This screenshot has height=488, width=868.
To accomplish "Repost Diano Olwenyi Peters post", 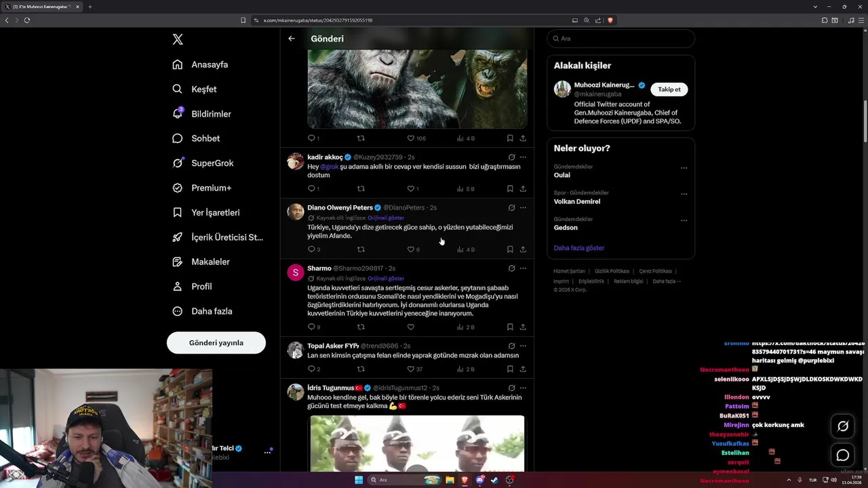I will click(x=361, y=249).
